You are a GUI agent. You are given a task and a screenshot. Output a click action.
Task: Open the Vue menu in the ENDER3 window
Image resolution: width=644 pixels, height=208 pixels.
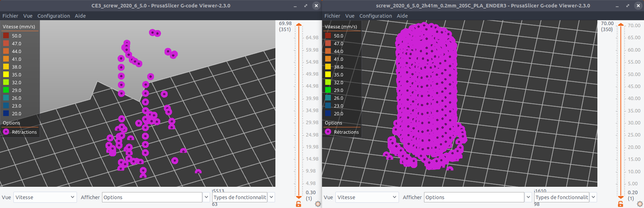[350, 16]
